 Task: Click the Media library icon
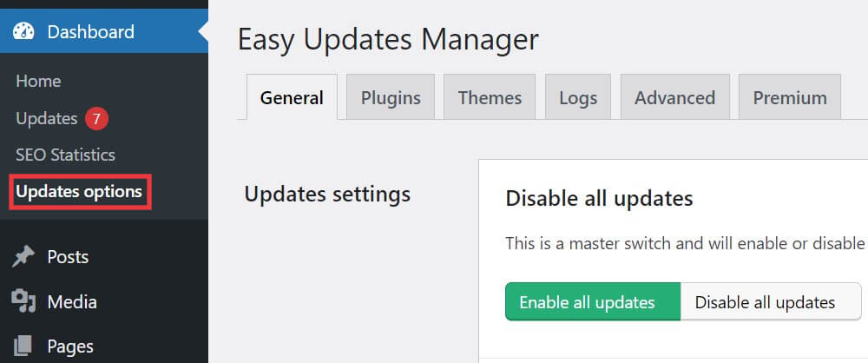point(23,302)
